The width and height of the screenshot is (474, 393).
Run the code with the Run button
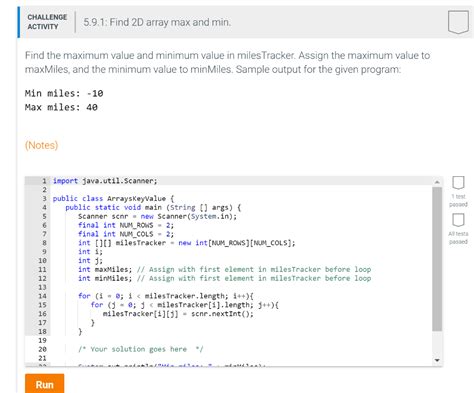pyautogui.click(x=44, y=384)
